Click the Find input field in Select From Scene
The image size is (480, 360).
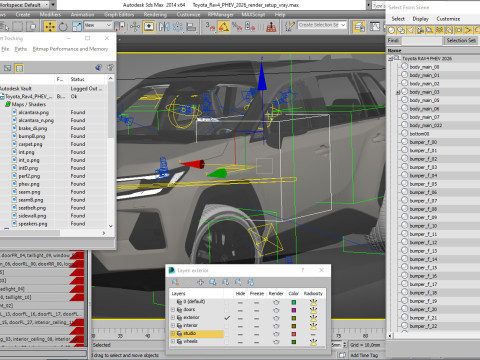click(422, 40)
